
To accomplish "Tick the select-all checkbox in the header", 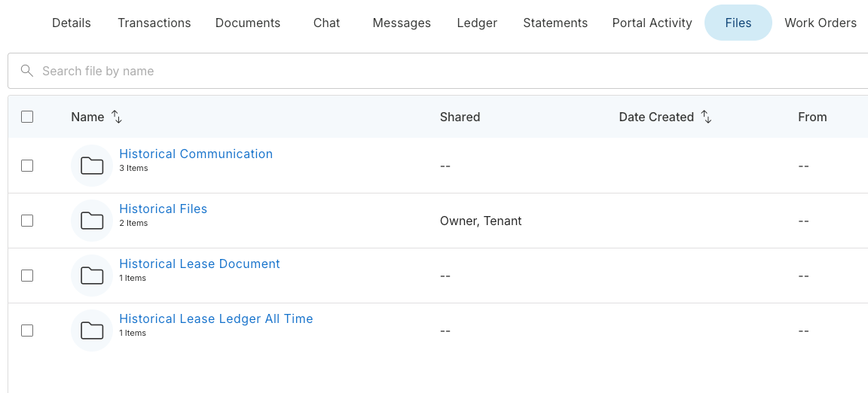I will click(27, 117).
